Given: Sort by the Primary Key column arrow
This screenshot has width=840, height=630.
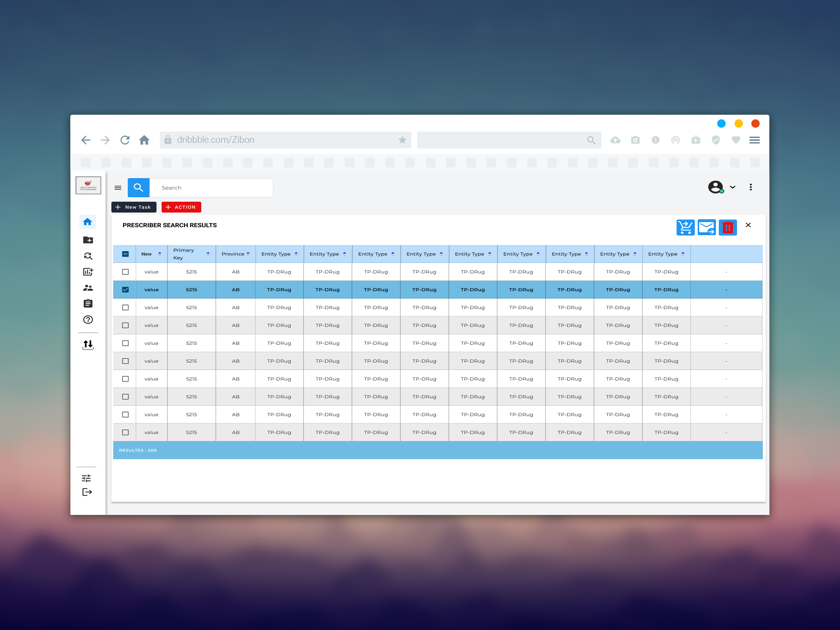Looking at the screenshot, I should click(x=208, y=254).
